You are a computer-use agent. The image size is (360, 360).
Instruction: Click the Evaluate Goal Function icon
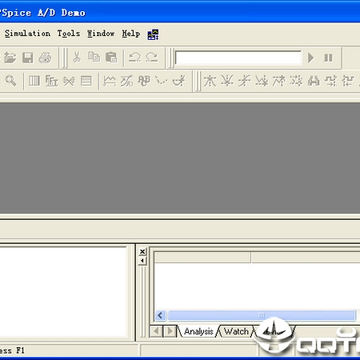(127, 81)
